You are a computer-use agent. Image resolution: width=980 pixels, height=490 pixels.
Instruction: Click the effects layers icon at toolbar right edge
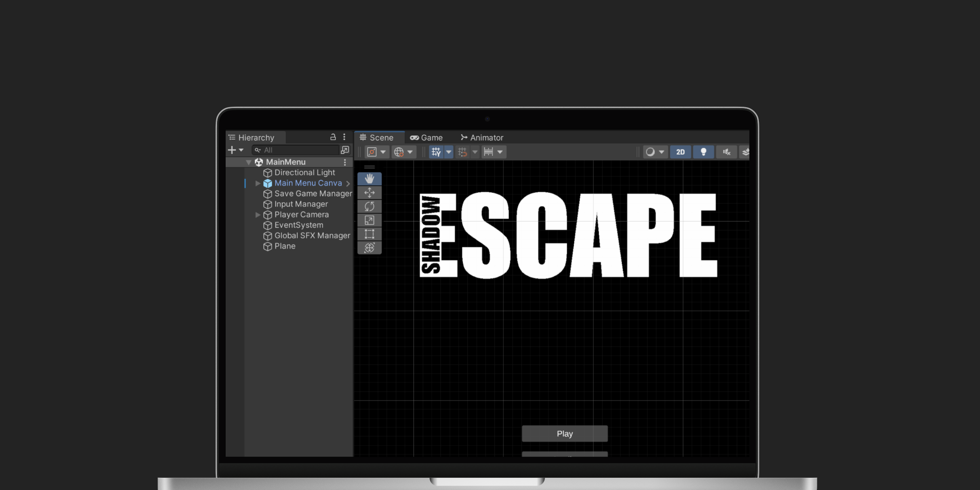[x=745, y=152]
